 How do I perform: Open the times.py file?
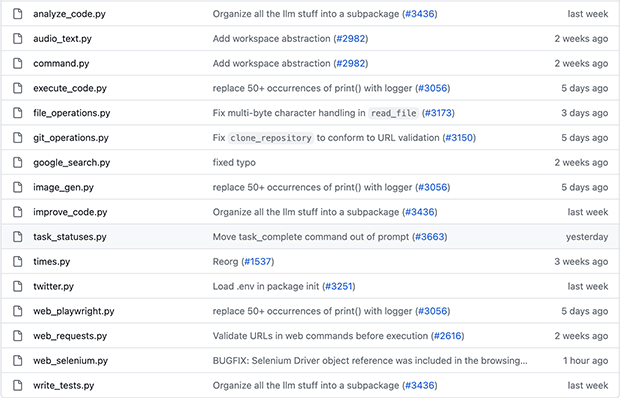click(x=51, y=262)
